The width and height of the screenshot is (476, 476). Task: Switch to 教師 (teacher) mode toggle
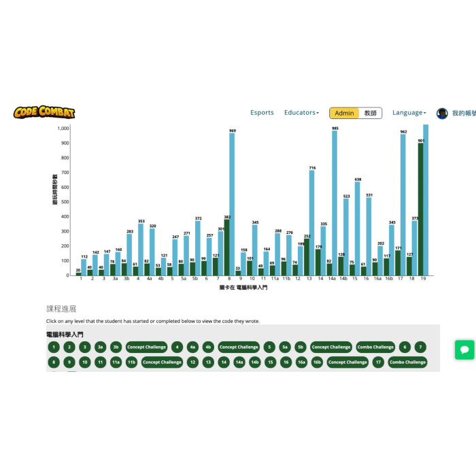[x=370, y=113]
